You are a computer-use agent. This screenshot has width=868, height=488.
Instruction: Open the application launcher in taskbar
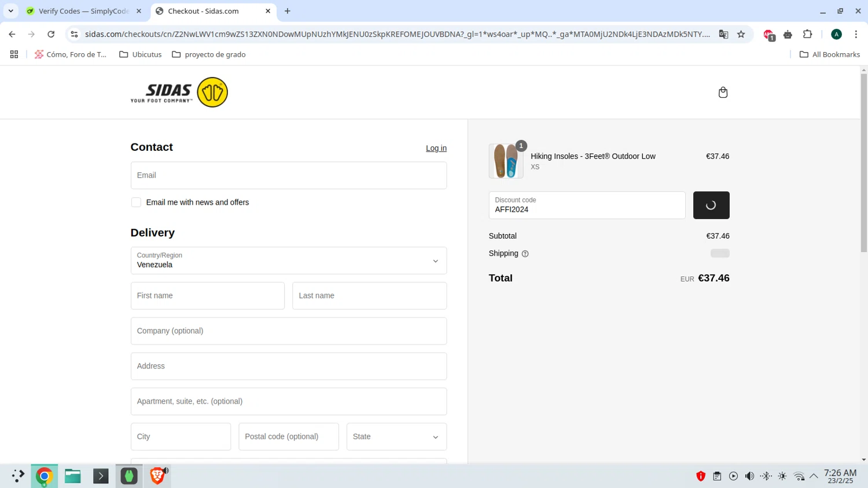pos(17,476)
